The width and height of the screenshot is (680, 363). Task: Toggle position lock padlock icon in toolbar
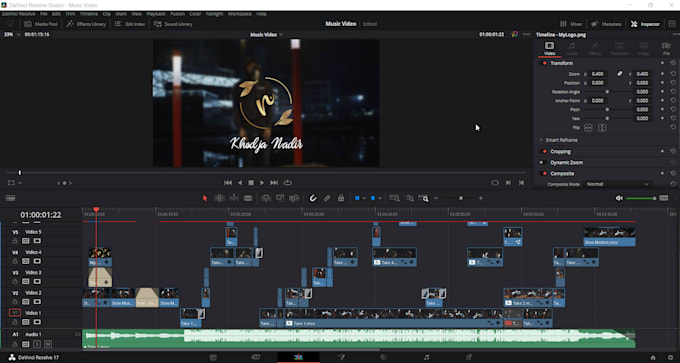click(x=341, y=198)
